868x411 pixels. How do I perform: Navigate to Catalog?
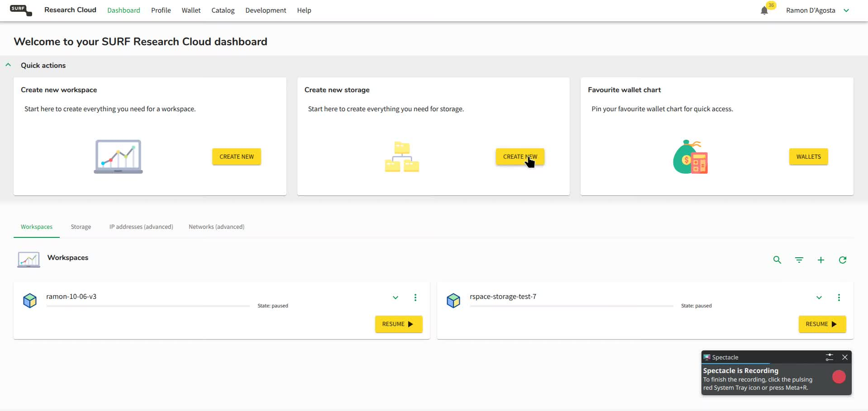pos(223,10)
